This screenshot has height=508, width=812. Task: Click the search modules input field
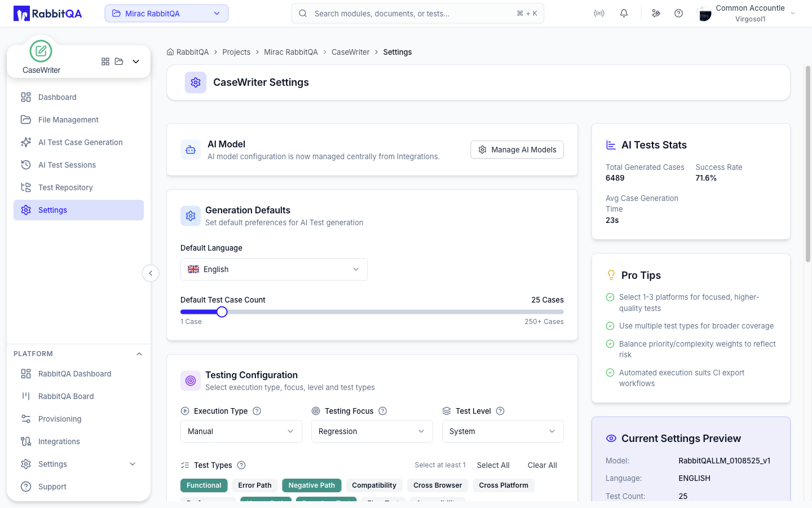click(x=418, y=14)
